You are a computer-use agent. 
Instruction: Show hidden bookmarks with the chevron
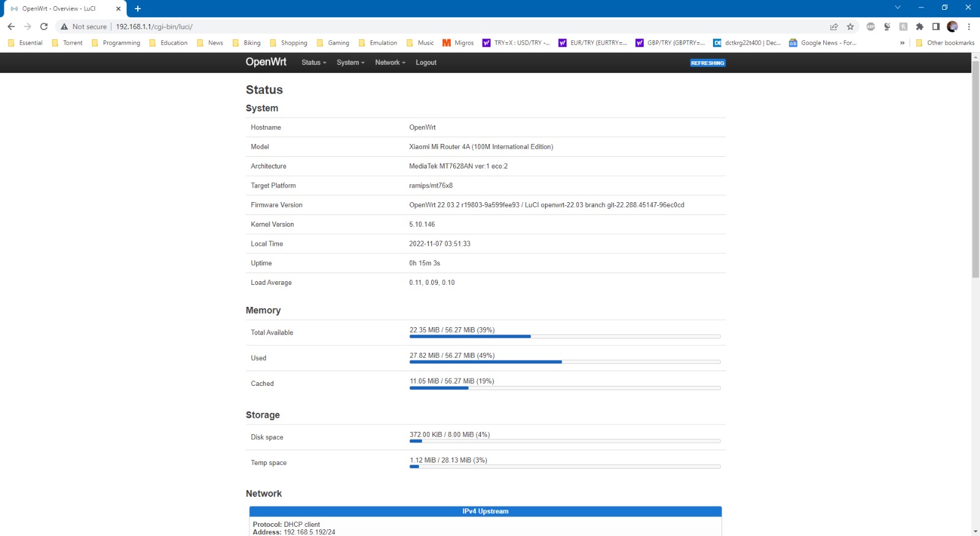tap(902, 43)
